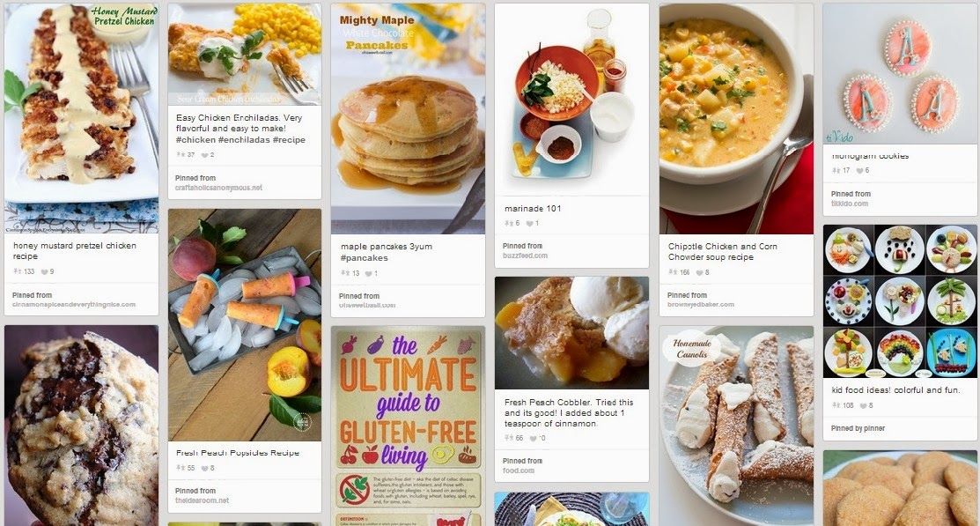Image resolution: width=980 pixels, height=526 pixels.
Task: Click the repin icon on marinade 101 pin
Action: pos(508,223)
